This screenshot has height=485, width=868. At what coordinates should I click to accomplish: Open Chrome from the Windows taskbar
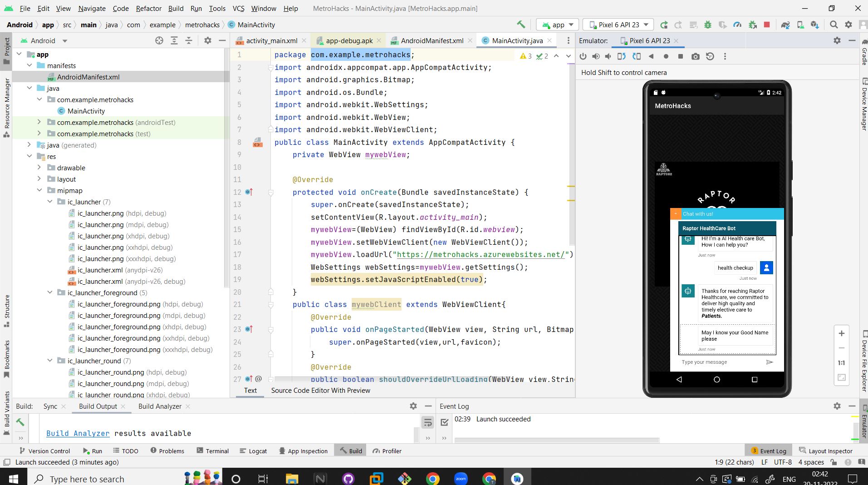point(432,479)
